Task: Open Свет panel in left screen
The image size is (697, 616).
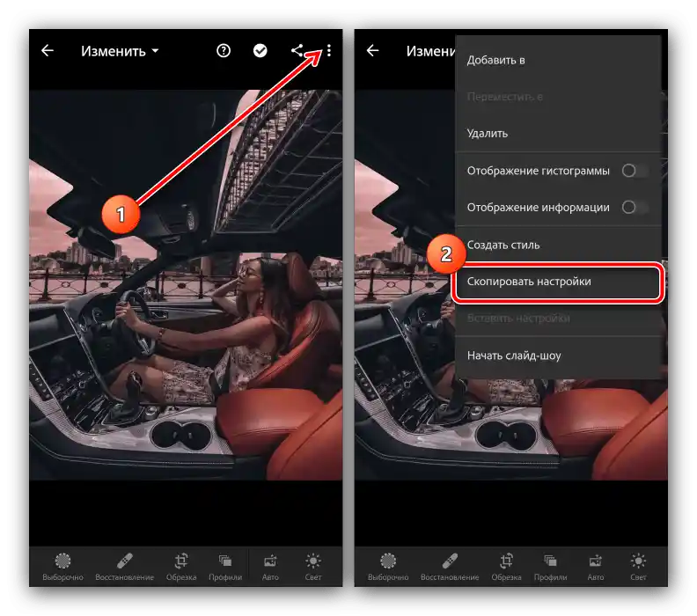Action: point(313,567)
